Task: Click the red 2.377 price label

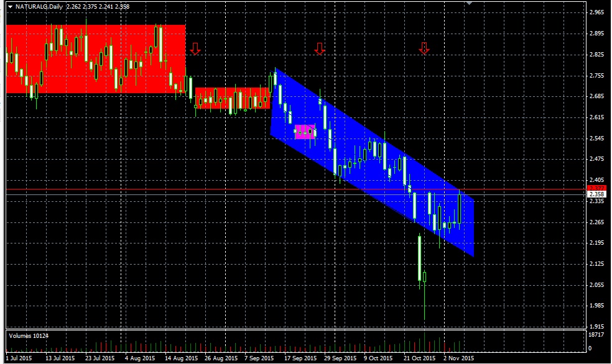Action: point(596,188)
